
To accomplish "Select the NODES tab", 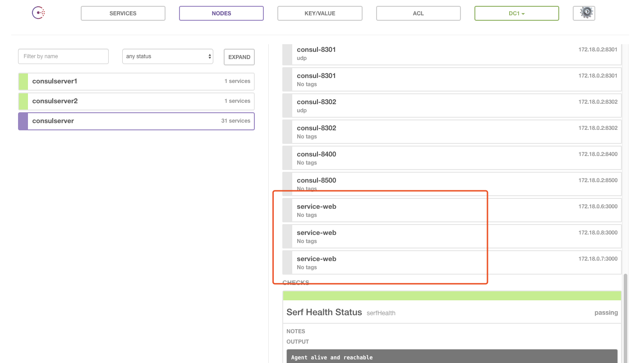I will click(x=221, y=13).
